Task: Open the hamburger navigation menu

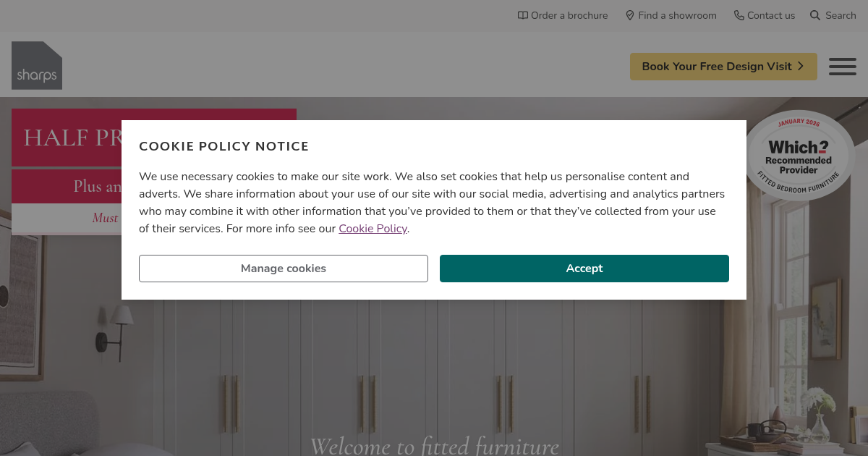Action: (x=842, y=67)
